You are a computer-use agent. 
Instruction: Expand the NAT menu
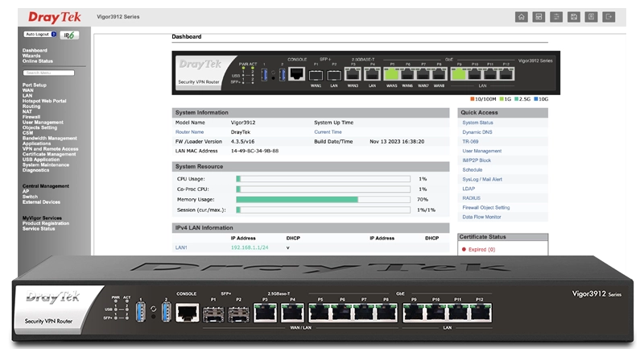pos(27,112)
